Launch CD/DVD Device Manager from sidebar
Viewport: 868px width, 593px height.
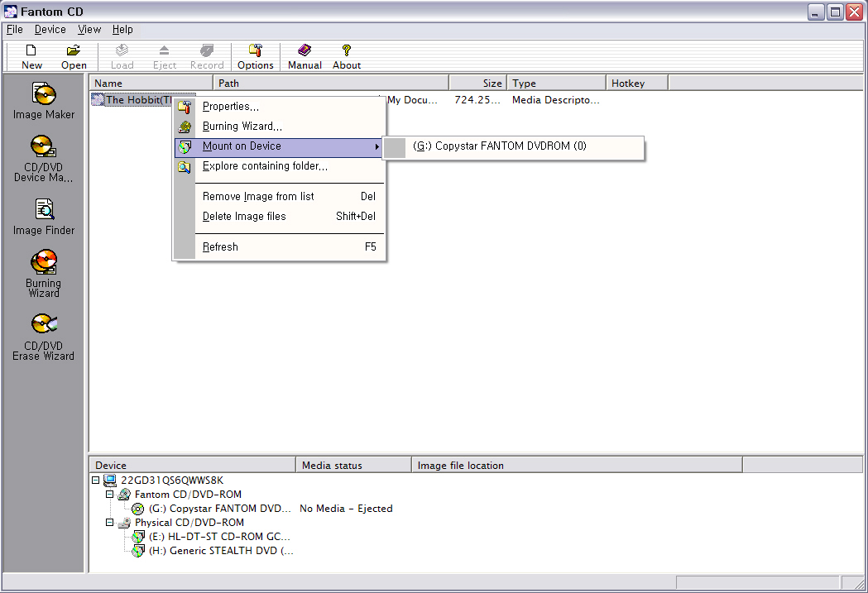pos(44,158)
